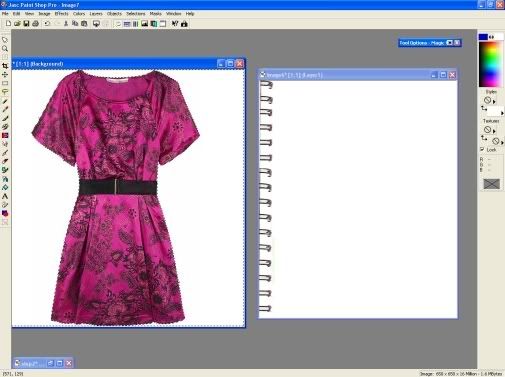Select the rectangular Selection tool
The width and height of the screenshot is (505, 377).
5,83
